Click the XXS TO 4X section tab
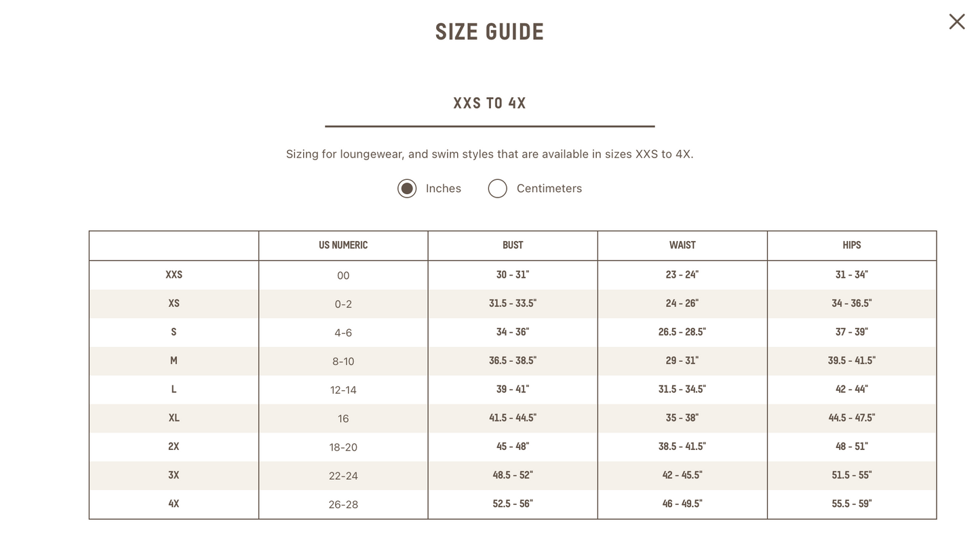The image size is (980, 543). pos(490,103)
